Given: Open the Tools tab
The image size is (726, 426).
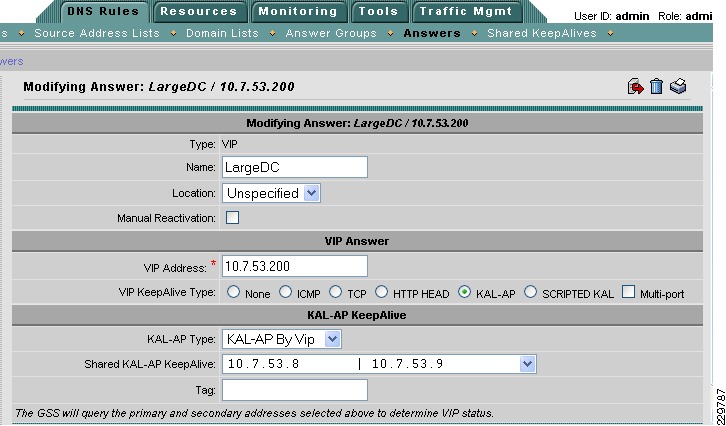Looking at the screenshot, I should coord(378,12).
